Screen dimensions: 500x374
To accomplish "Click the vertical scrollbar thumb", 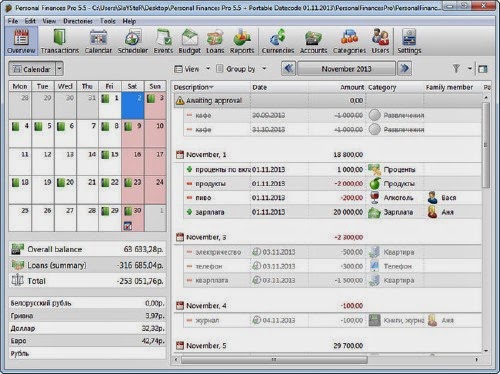I will [x=486, y=145].
